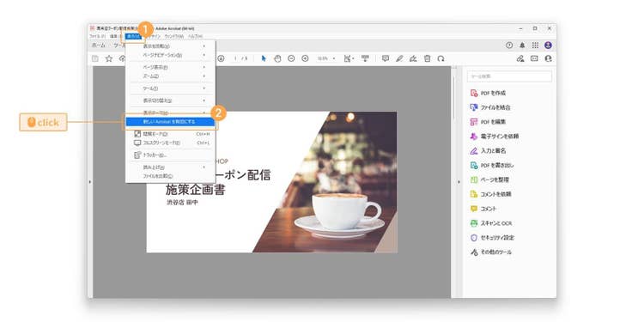Image resolution: width=644 pixels, height=322 pixels.
Task: Expand the left navigation pane arrow
Action: [x=90, y=181]
